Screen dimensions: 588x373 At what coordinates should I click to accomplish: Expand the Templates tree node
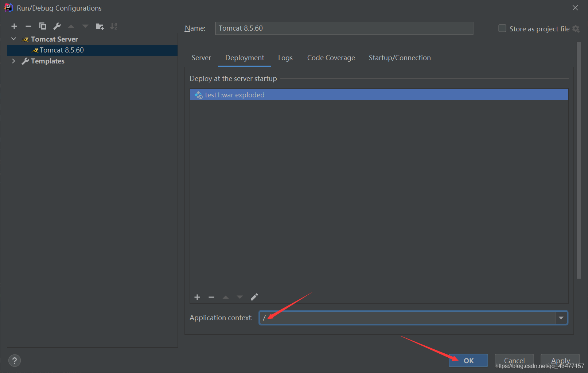point(14,61)
